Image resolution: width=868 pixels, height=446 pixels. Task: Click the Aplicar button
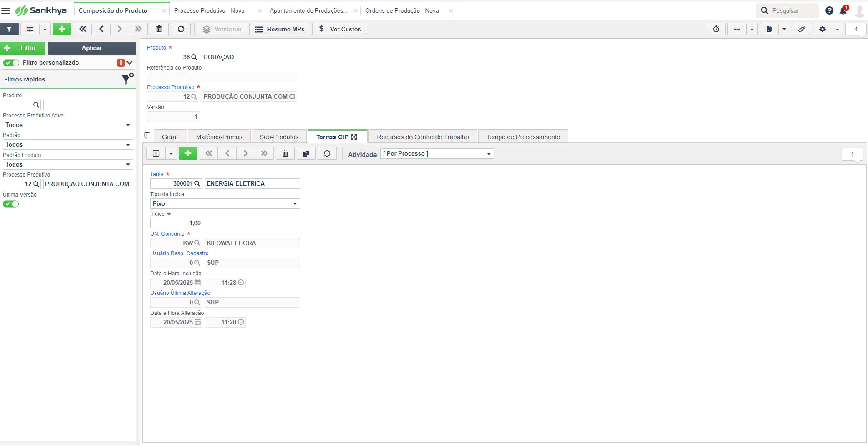92,48
